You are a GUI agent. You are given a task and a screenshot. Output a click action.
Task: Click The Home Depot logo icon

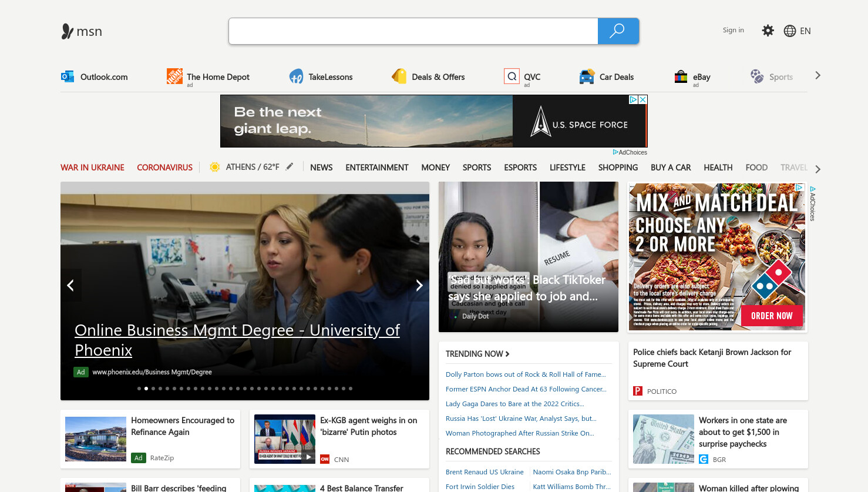point(174,76)
